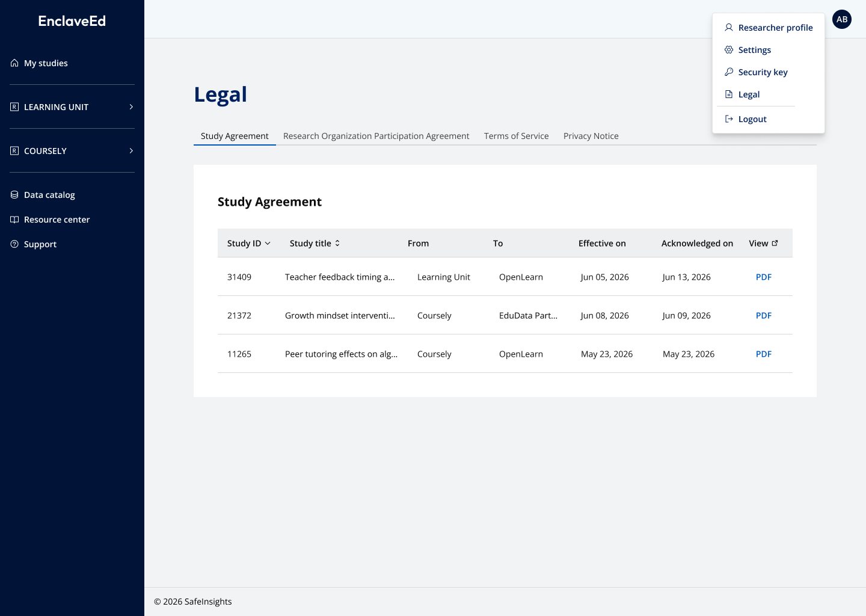Click study title 'Growth mindset interventi...'

pyautogui.click(x=340, y=316)
